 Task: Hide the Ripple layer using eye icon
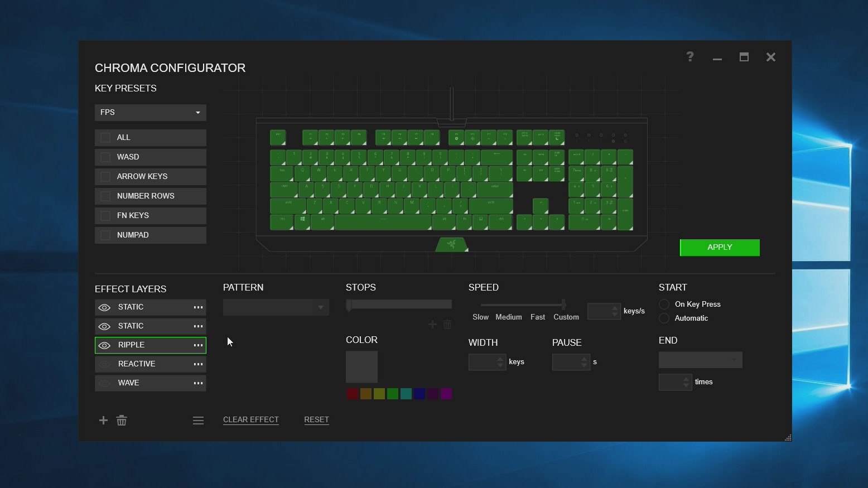(104, 345)
